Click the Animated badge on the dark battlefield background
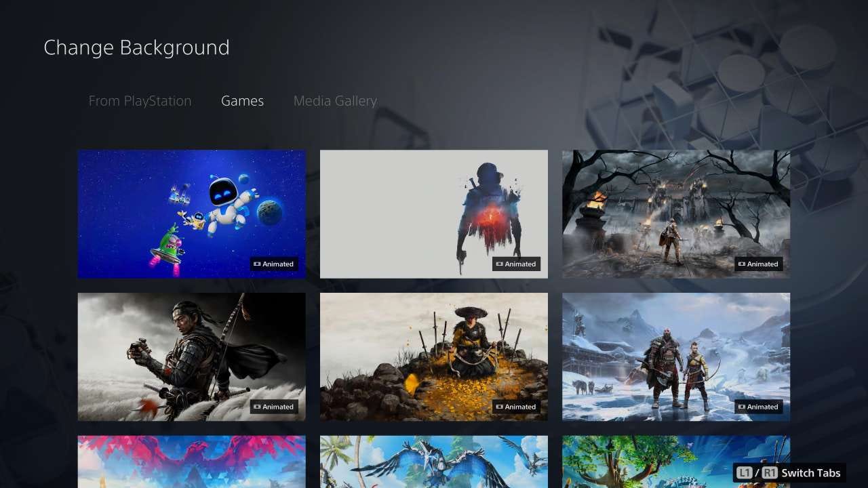 click(758, 264)
